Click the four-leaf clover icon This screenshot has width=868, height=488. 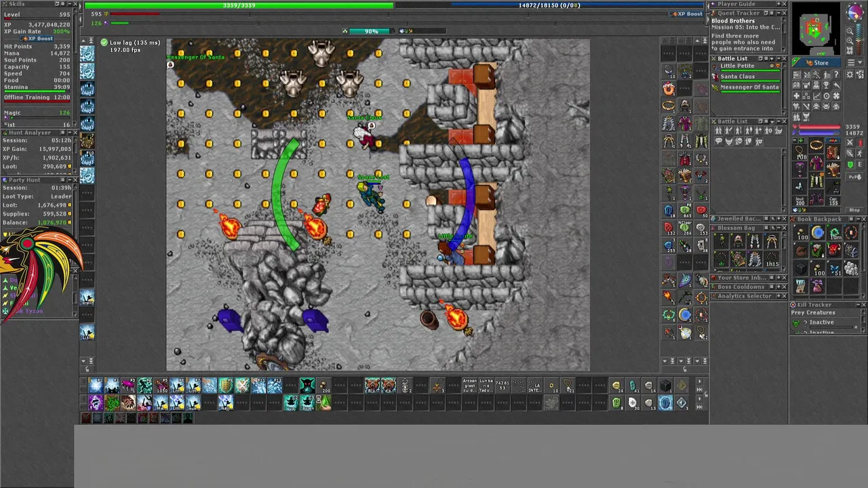pos(836,96)
